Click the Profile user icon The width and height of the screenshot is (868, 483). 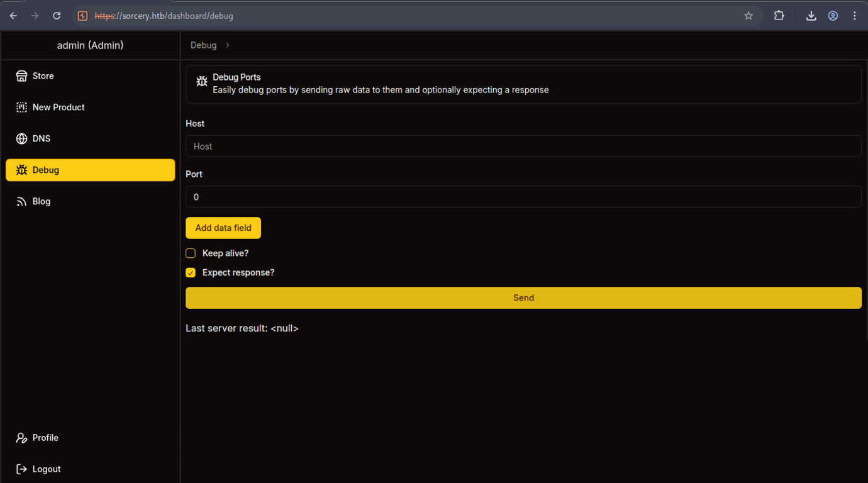coord(21,438)
